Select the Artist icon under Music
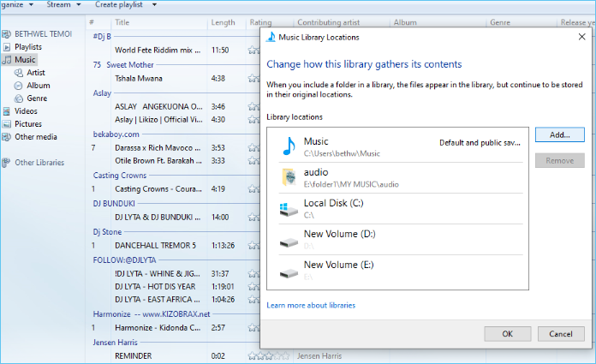Image resolution: width=596 pixels, height=364 pixels. [x=19, y=73]
